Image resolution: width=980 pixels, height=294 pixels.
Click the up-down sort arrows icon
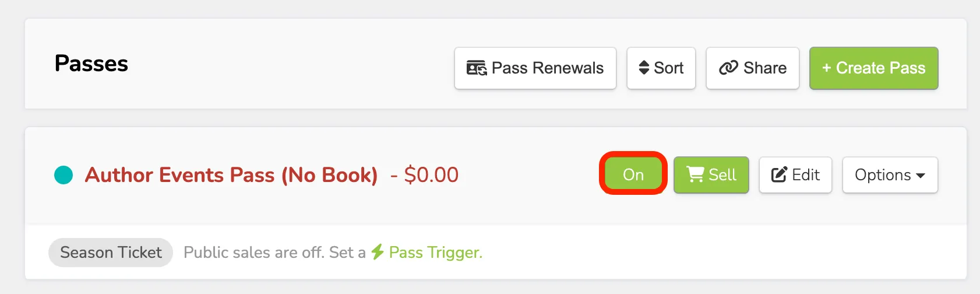[x=644, y=68]
